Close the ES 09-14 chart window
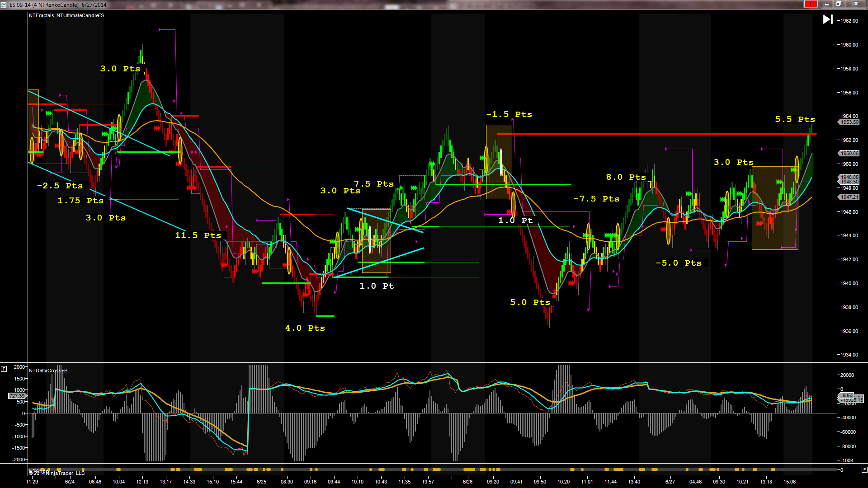The height and width of the screenshot is (488, 868). click(x=856, y=4)
